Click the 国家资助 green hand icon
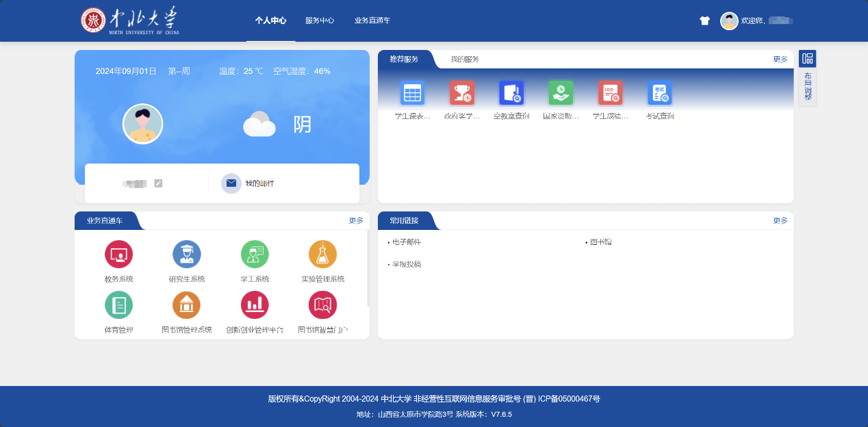 (x=561, y=94)
